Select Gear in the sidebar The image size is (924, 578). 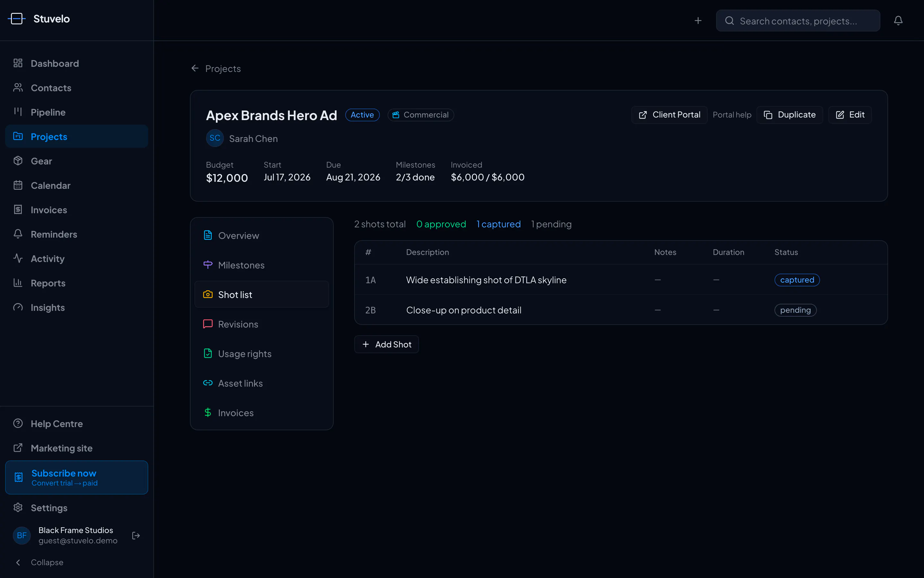pyautogui.click(x=76, y=161)
